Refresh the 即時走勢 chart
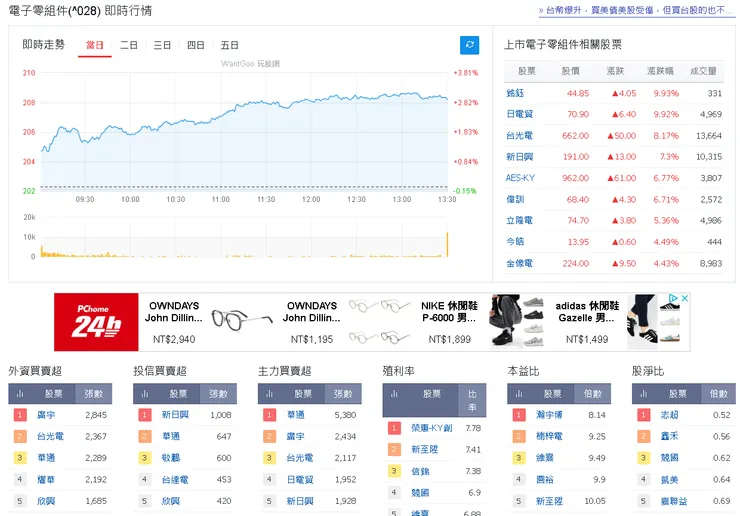Image resolution: width=740 pixels, height=516 pixels. point(469,45)
